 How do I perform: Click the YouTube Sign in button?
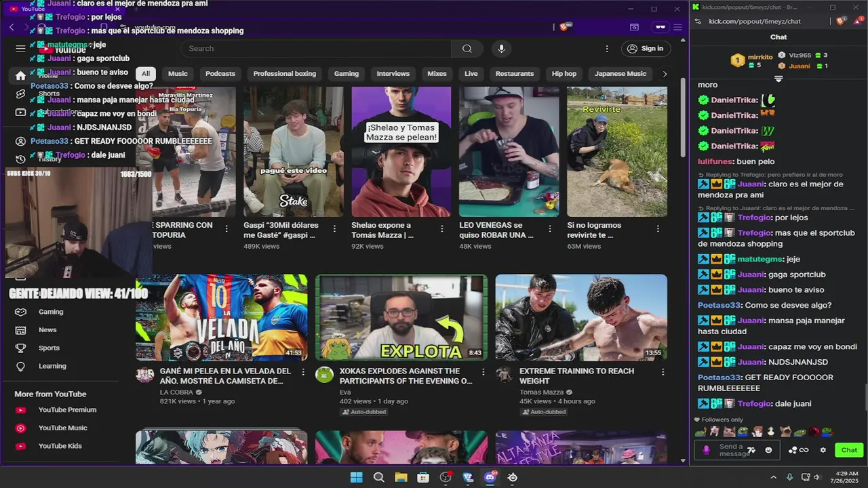(645, 49)
